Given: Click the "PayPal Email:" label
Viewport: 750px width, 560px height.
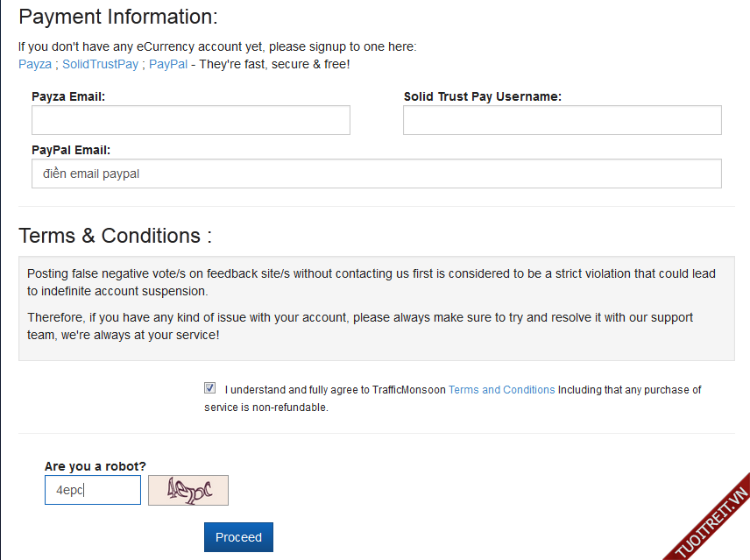Looking at the screenshot, I should point(71,150).
